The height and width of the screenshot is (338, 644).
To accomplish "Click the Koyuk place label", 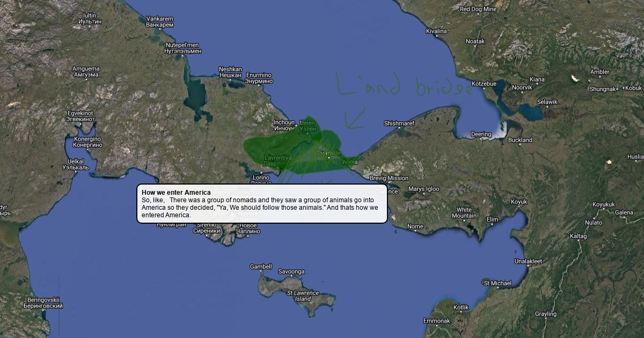I will pos(519,202).
